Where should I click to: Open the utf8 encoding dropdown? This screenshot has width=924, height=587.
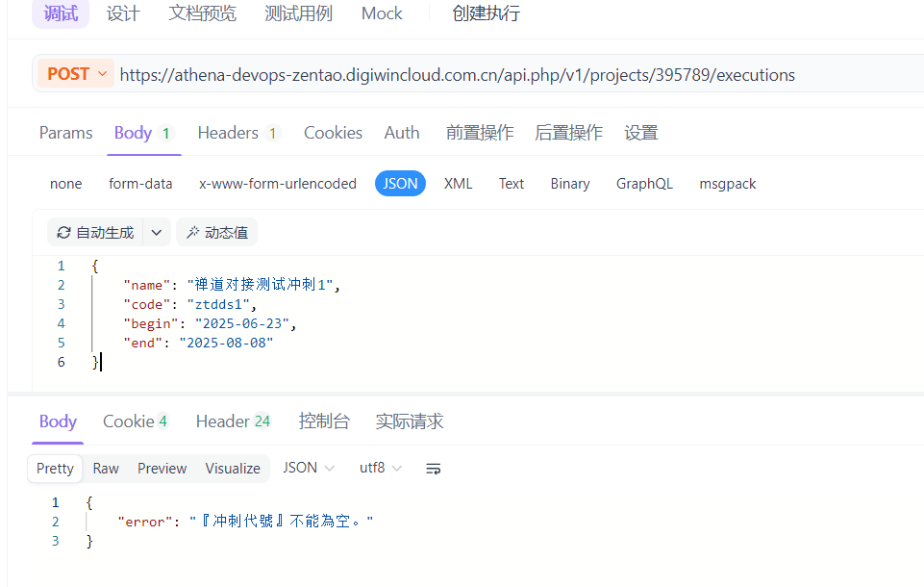coord(380,468)
